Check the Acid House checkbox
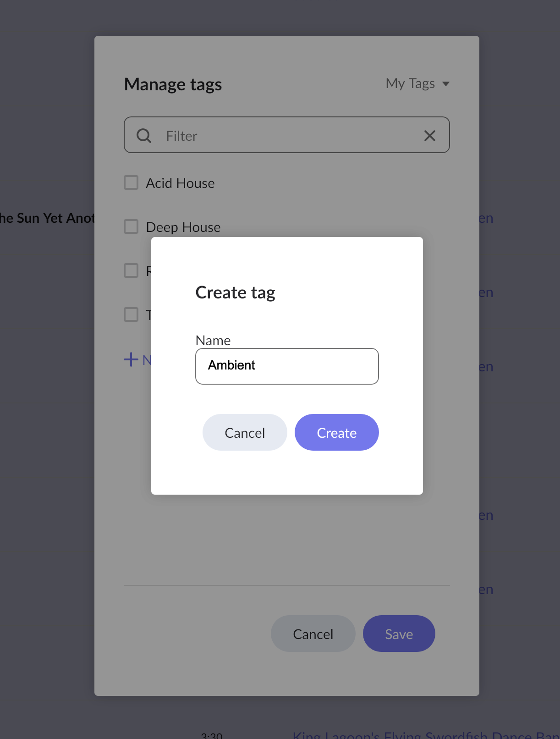Screen dimensions: 560x739 [131, 182]
